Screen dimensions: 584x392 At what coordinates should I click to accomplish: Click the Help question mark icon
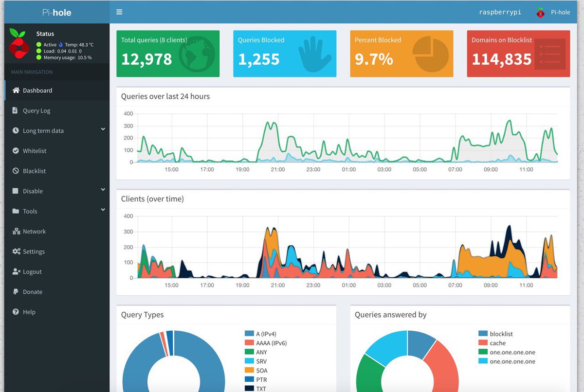tap(16, 312)
